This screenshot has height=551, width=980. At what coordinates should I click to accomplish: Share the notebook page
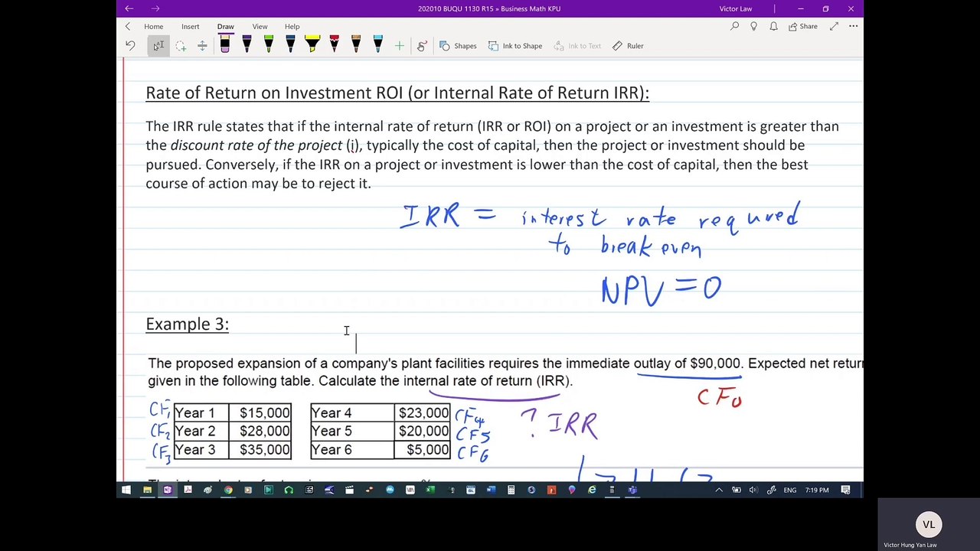pyautogui.click(x=802, y=26)
